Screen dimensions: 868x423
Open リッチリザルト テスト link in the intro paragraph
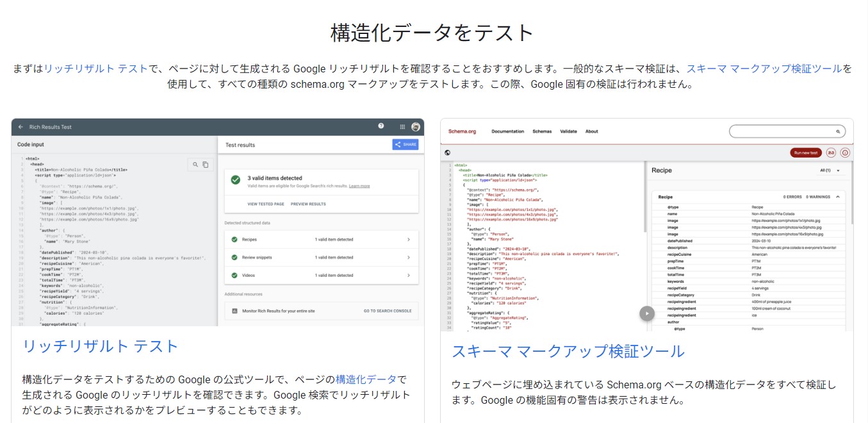(x=96, y=69)
